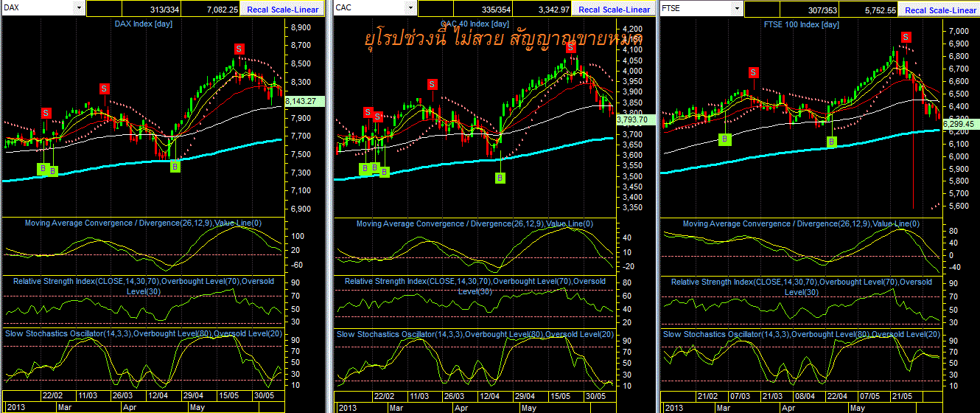Click the Slow Stochastics title in CAC panel
The height and width of the screenshot is (413, 980).
pos(475,334)
